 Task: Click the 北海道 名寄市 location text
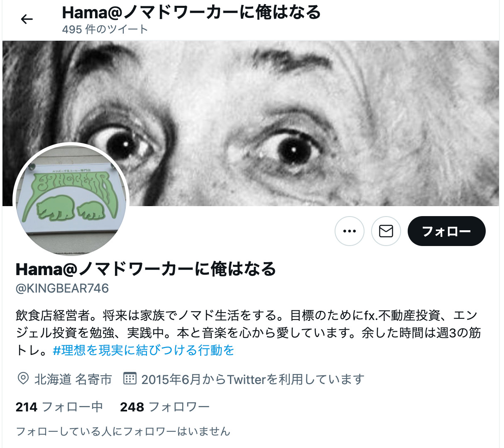[x=73, y=379]
